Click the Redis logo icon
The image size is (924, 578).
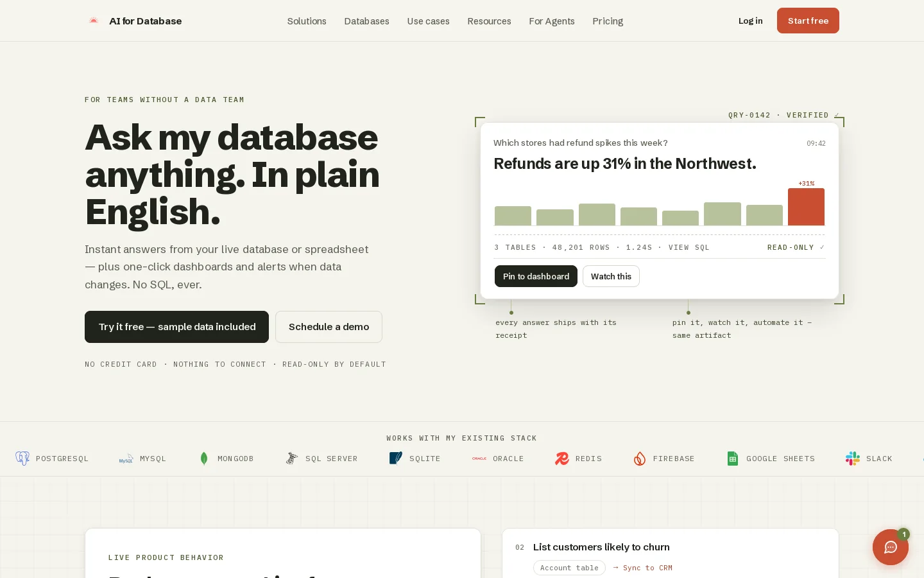[x=562, y=459]
